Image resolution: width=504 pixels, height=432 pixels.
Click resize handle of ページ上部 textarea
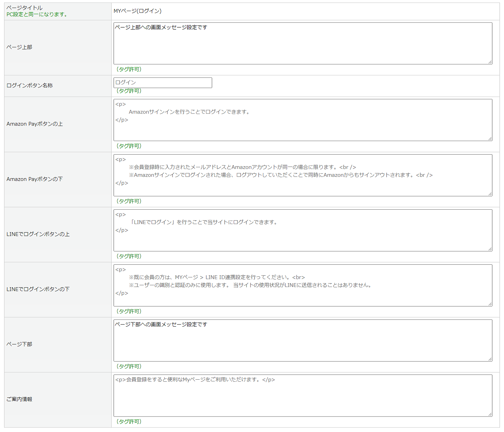(x=490, y=62)
